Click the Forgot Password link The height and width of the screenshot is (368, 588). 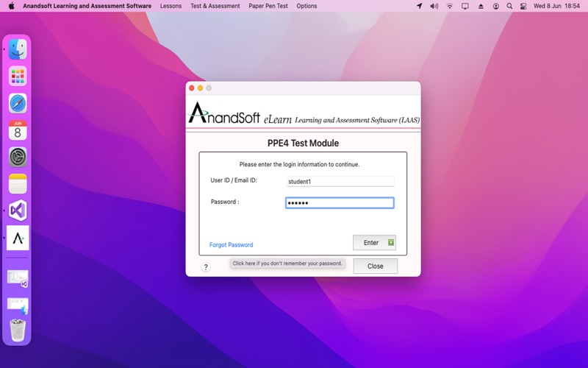click(231, 245)
